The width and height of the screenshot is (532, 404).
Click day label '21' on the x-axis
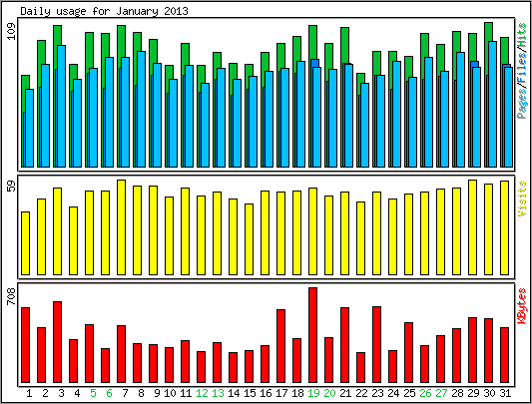(345, 393)
